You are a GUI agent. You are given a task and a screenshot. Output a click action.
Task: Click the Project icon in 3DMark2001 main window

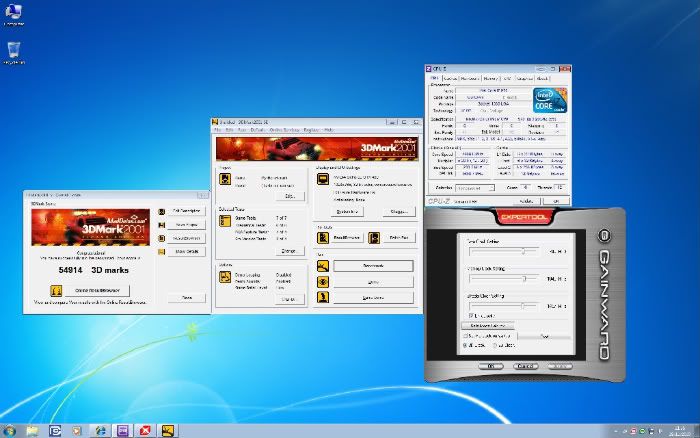pyautogui.click(x=225, y=179)
